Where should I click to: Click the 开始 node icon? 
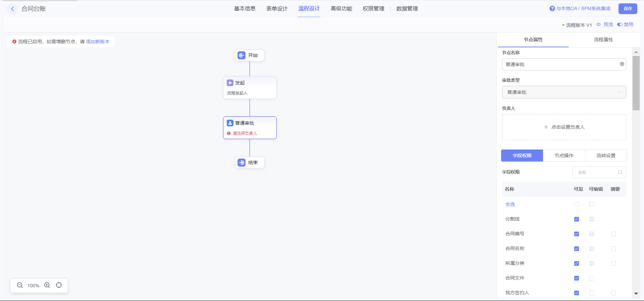(241, 55)
